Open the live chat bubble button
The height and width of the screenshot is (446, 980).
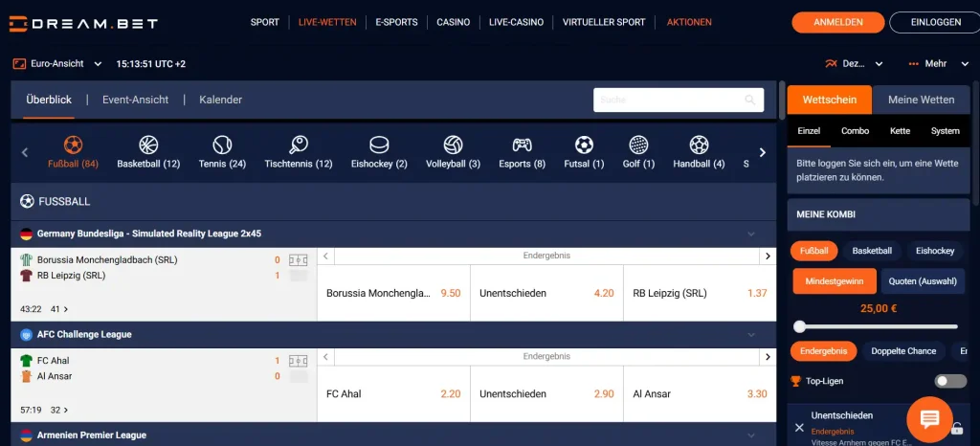[929, 419]
